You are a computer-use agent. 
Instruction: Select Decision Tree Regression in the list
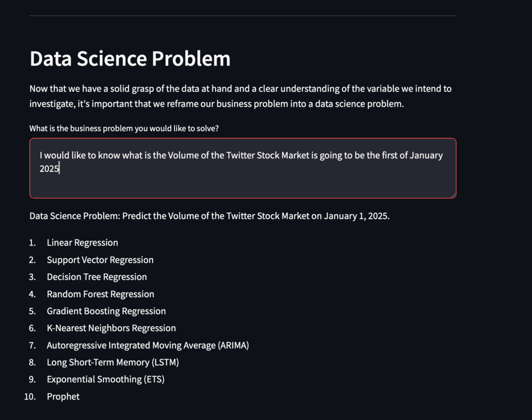(x=97, y=277)
